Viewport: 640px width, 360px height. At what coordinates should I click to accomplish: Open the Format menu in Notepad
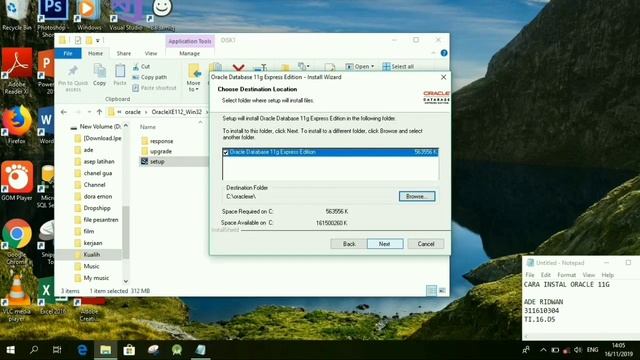567,275
